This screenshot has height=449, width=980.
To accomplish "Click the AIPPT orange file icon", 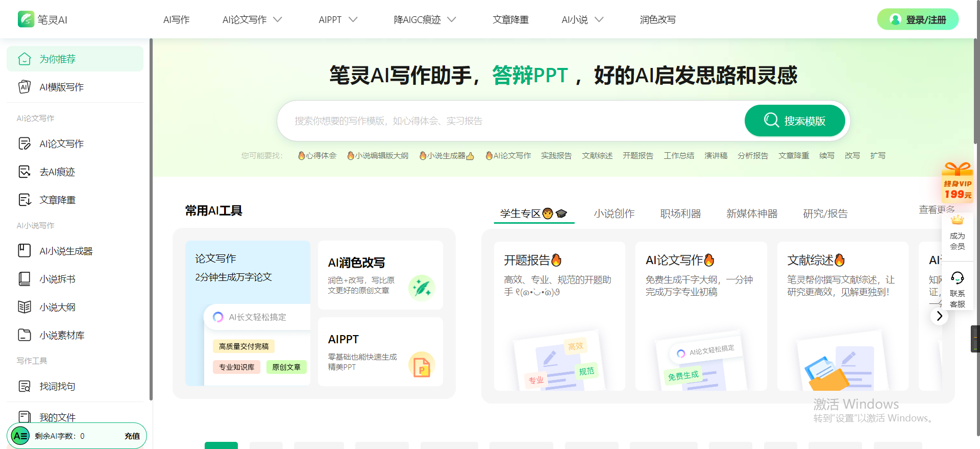I will [x=422, y=365].
